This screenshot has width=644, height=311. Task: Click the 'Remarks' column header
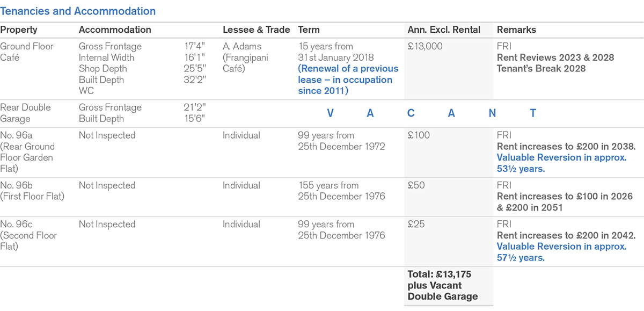tap(516, 30)
